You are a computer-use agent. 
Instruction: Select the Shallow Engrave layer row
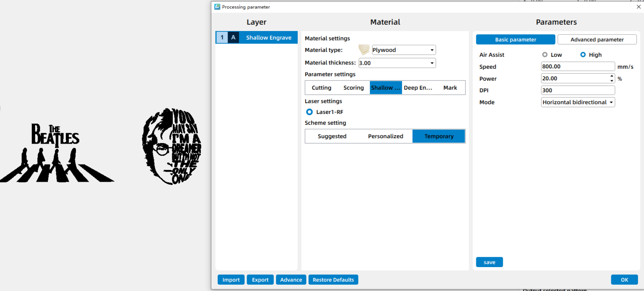click(268, 38)
